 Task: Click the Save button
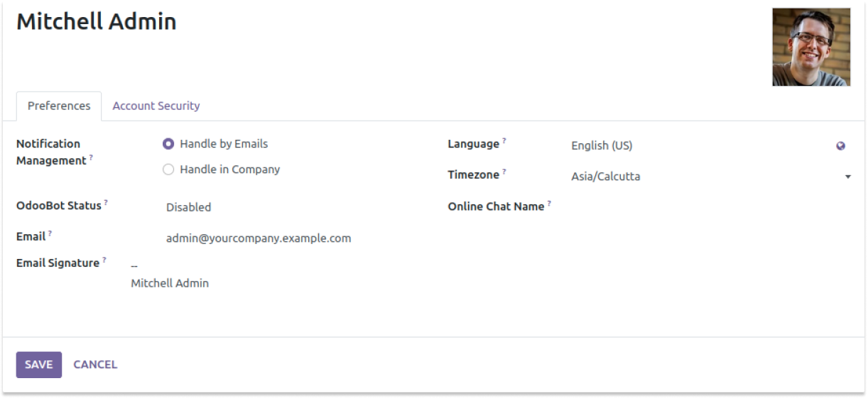tap(39, 365)
